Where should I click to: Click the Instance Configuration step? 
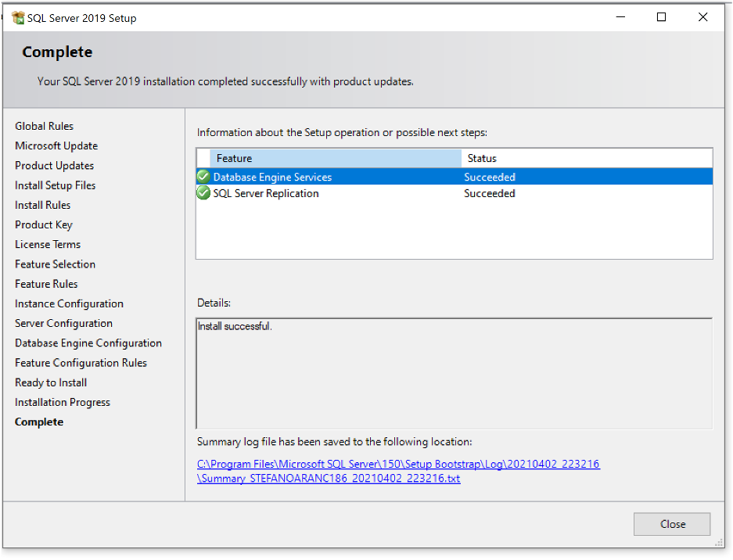pyautogui.click(x=69, y=303)
